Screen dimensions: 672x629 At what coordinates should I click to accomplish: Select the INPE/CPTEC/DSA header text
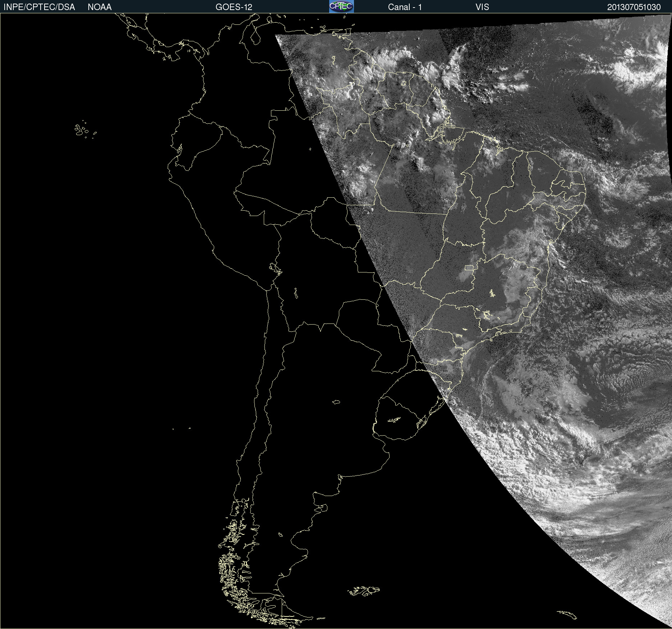click(x=39, y=7)
